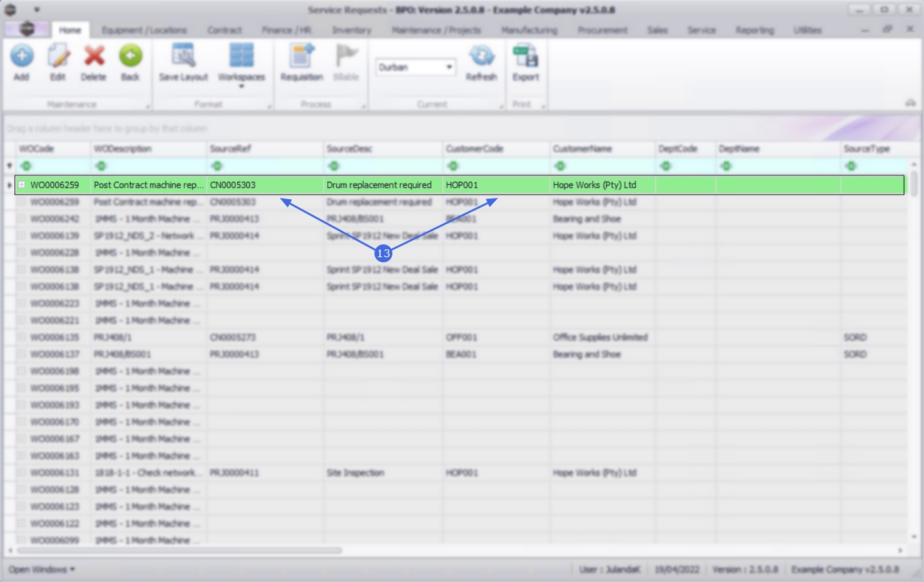Image resolution: width=924 pixels, height=582 pixels.
Task: Click the vertical scrollbar down arrow
Action: [914, 537]
